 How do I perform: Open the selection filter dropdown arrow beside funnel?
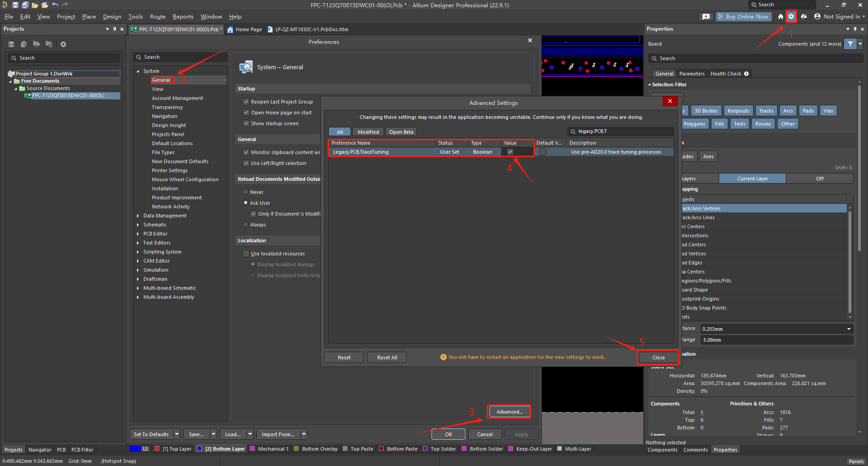(860, 44)
